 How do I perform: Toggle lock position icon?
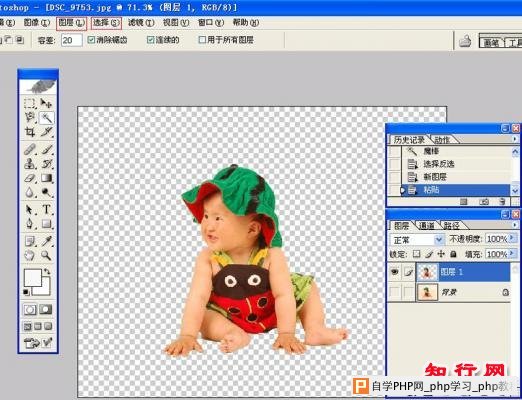coord(441,254)
